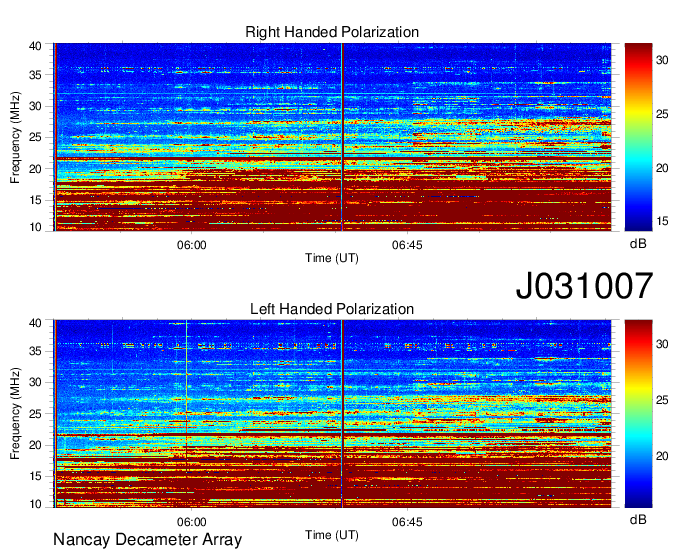The height and width of the screenshot is (552, 680).
Task: Click the right-handed polarization spectrogram image
Action: click(x=332, y=137)
